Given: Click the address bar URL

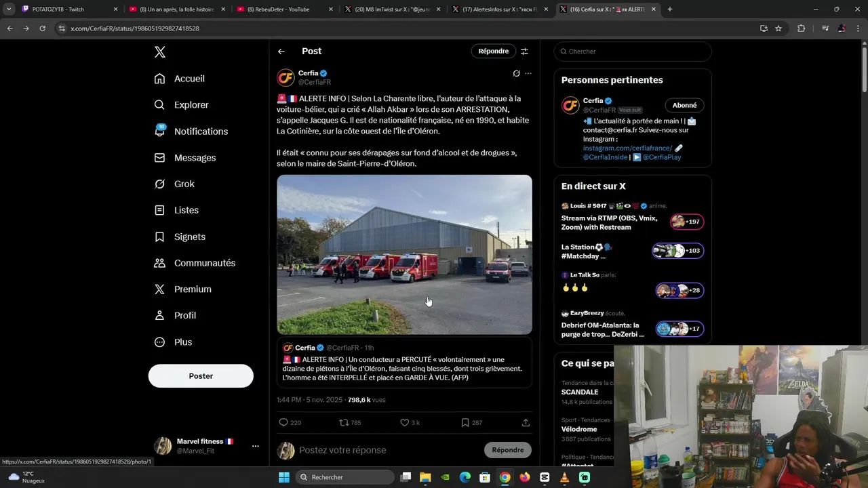Looking at the screenshot, I should tap(135, 28).
